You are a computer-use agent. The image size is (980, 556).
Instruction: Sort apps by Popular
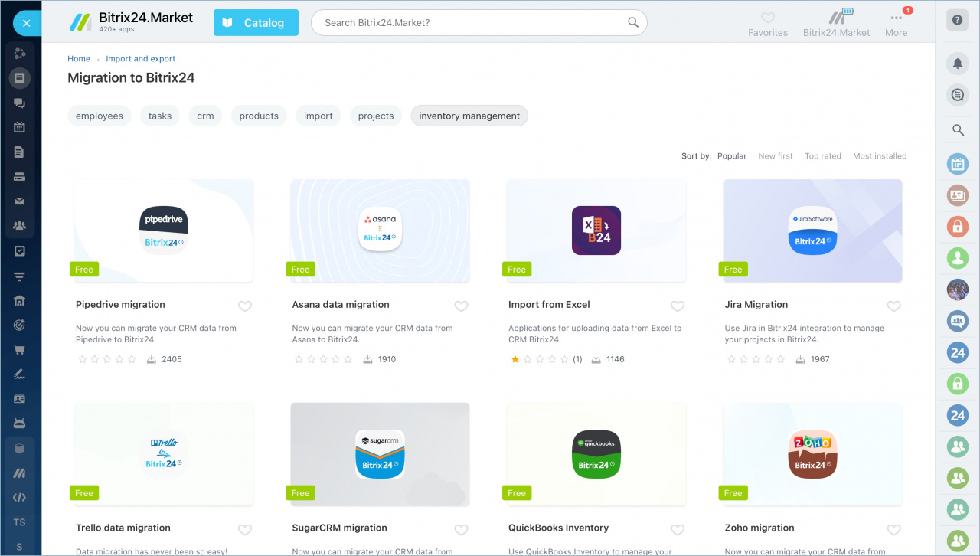[x=732, y=156]
